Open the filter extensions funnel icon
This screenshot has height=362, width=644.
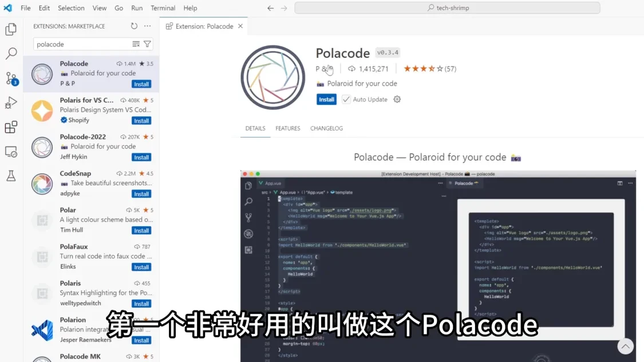click(147, 44)
